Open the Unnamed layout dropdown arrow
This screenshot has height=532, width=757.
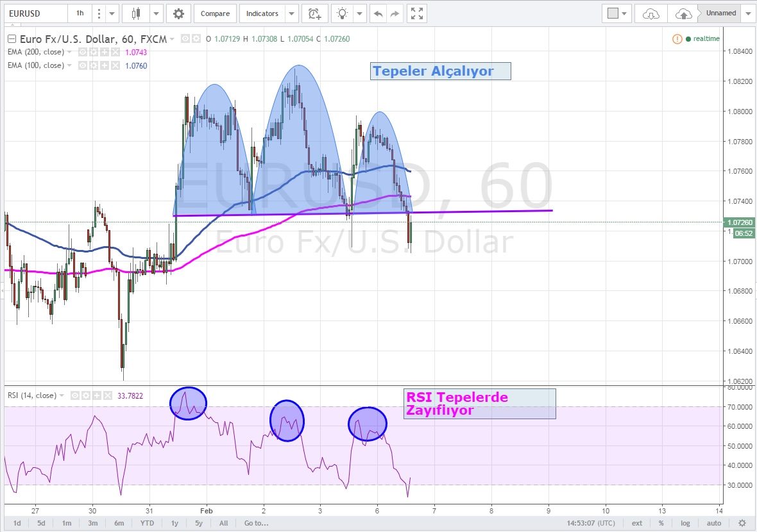748,13
